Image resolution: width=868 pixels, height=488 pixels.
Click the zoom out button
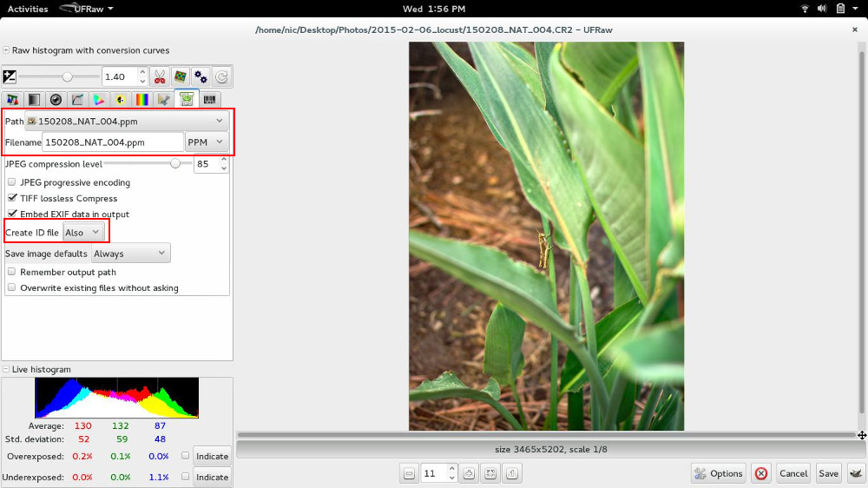pos(409,473)
